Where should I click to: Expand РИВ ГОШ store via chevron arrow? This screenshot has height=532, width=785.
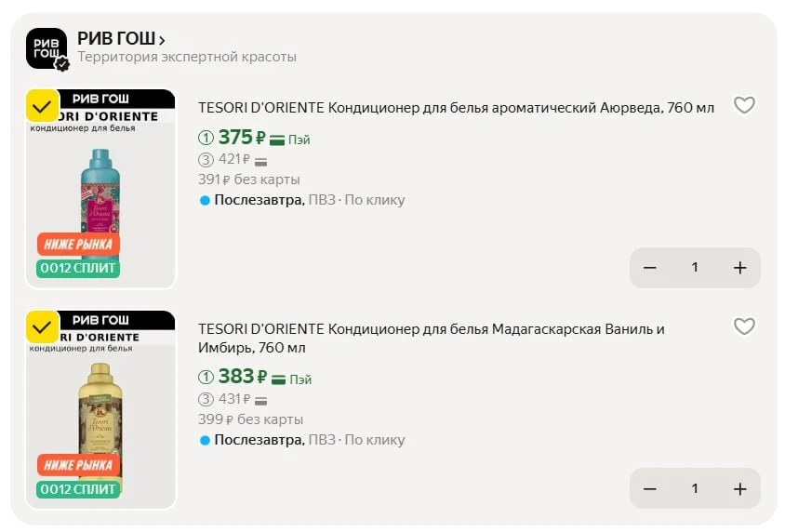click(162, 40)
